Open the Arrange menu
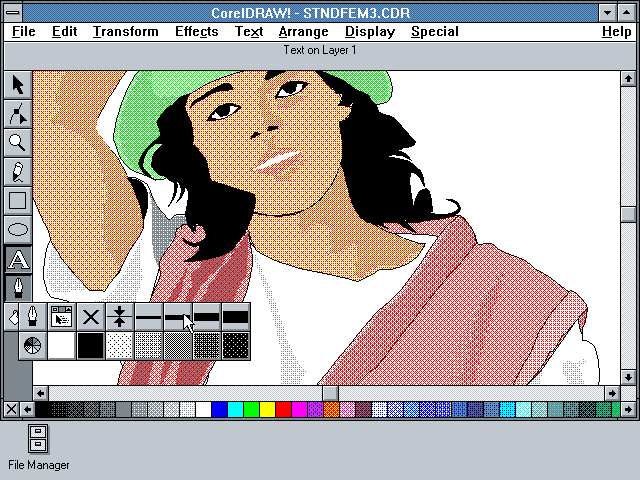The height and width of the screenshot is (480, 640). [303, 31]
